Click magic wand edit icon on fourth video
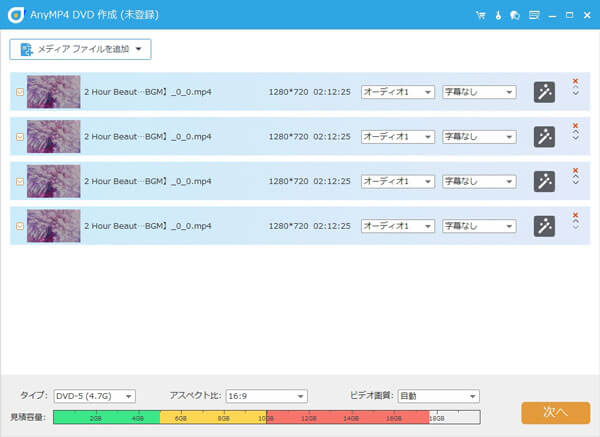Image resolution: width=600 pixels, height=437 pixels. point(544,226)
